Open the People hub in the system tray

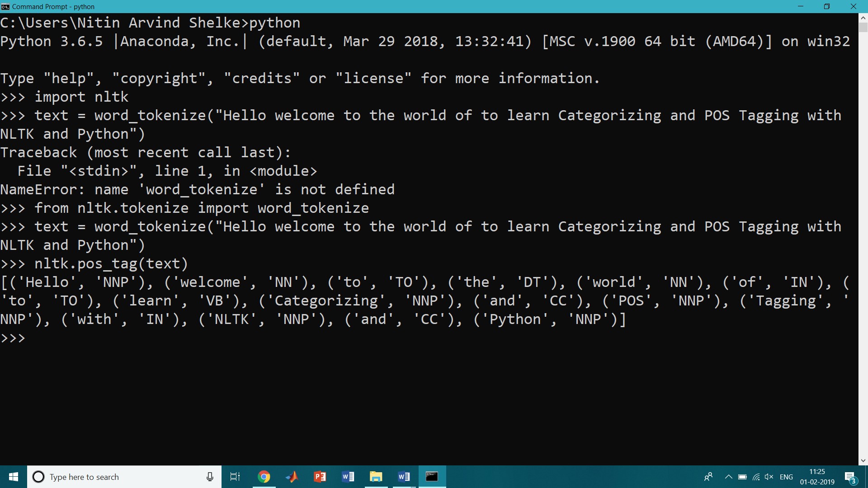pos(709,477)
